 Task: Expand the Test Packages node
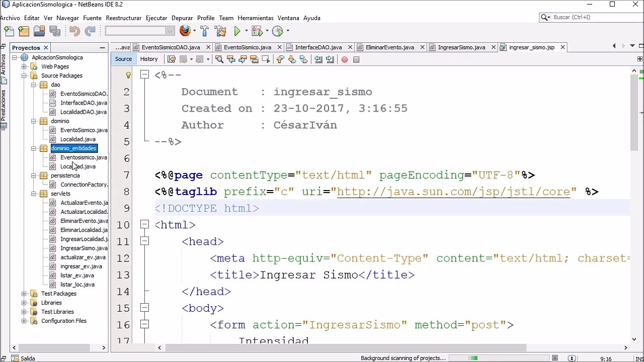24,294
